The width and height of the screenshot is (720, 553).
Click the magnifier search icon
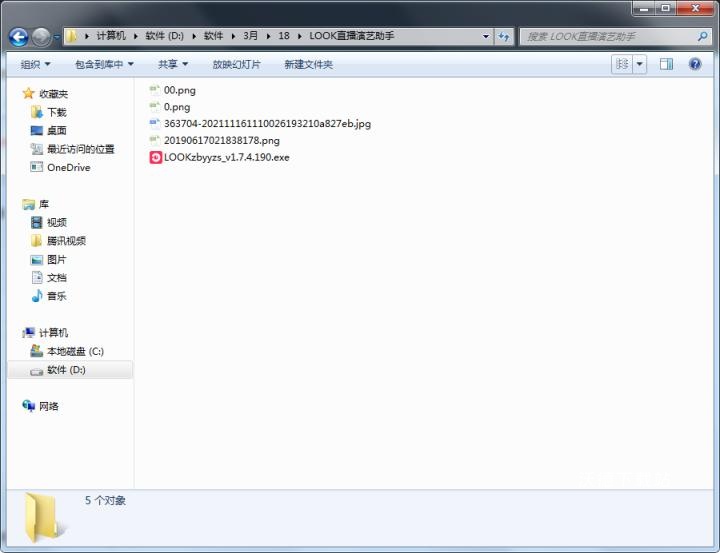pyautogui.click(x=702, y=36)
